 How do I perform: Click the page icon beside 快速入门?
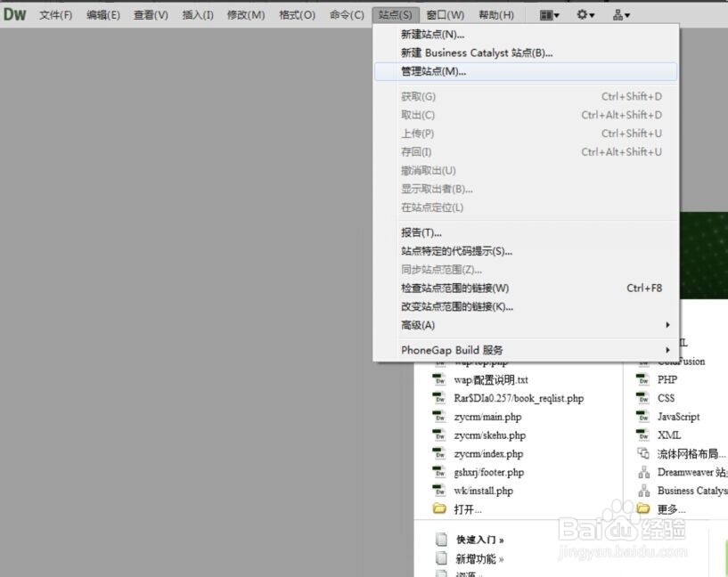[x=441, y=539]
